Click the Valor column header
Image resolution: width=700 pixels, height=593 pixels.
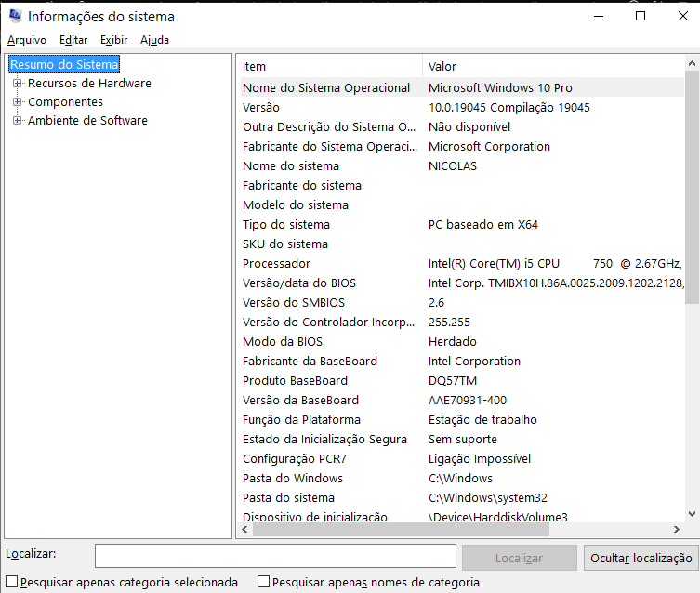point(553,67)
